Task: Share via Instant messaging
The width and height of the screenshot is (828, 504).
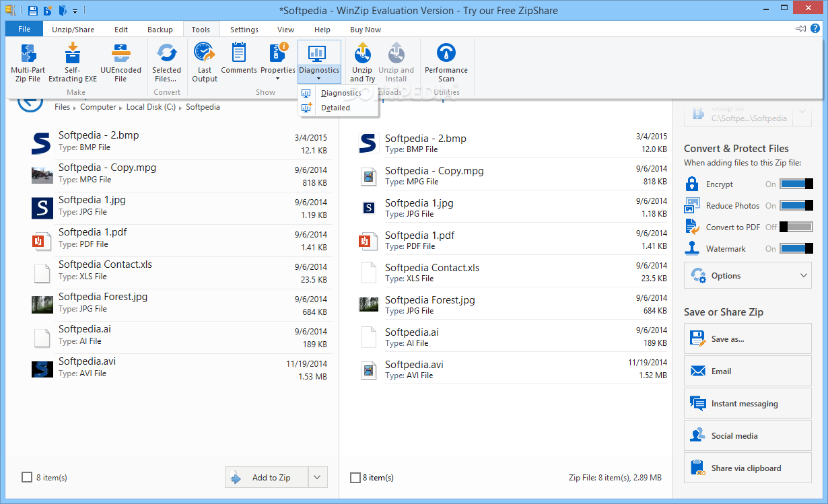Action: coord(748,403)
